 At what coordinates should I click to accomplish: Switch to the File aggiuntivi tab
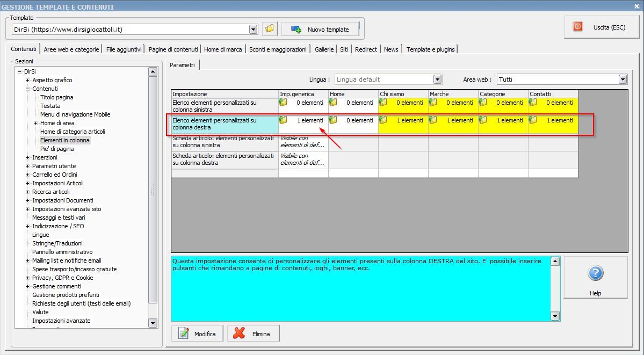tap(124, 49)
